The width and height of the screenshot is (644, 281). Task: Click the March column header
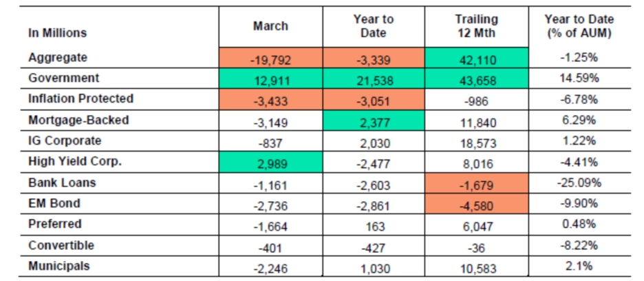(x=270, y=26)
